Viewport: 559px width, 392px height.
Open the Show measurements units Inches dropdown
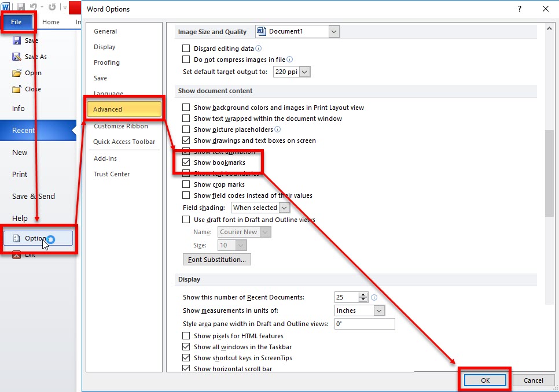click(378, 310)
